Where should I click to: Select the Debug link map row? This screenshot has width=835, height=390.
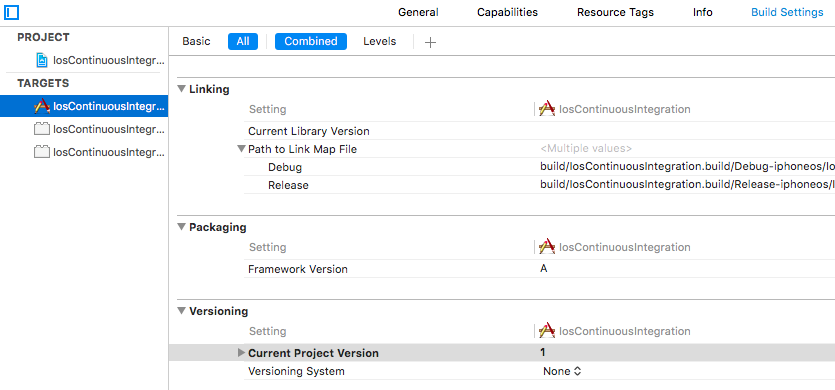pos(539,167)
